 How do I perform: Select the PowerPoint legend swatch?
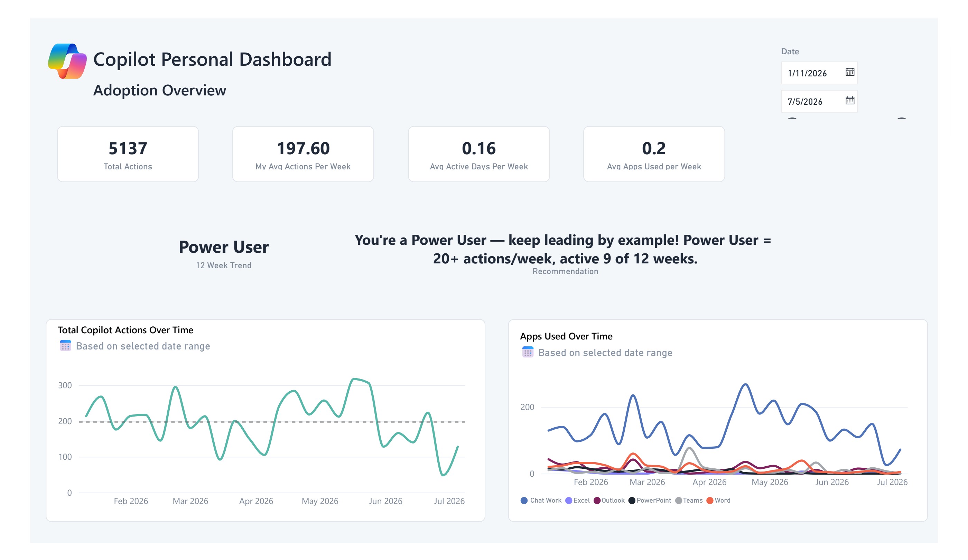point(632,500)
